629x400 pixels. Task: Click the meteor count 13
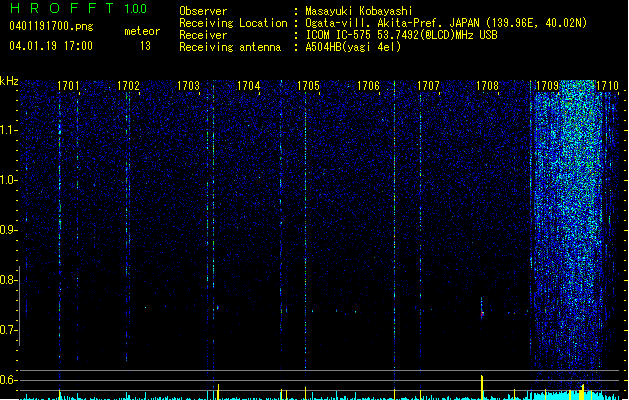145,46
